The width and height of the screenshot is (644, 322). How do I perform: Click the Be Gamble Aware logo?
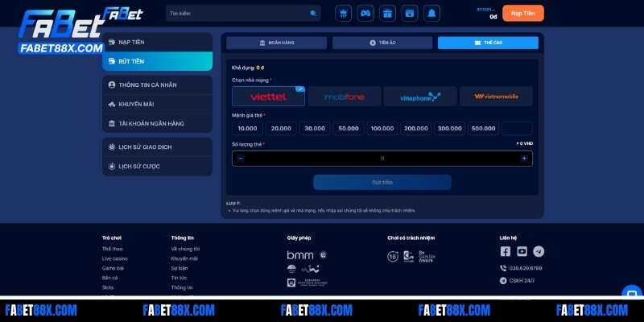(427, 256)
